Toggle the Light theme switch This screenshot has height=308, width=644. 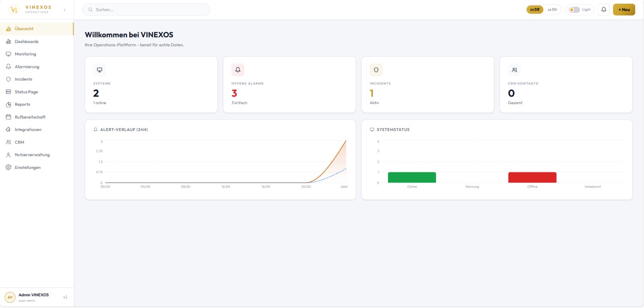coord(574,10)
